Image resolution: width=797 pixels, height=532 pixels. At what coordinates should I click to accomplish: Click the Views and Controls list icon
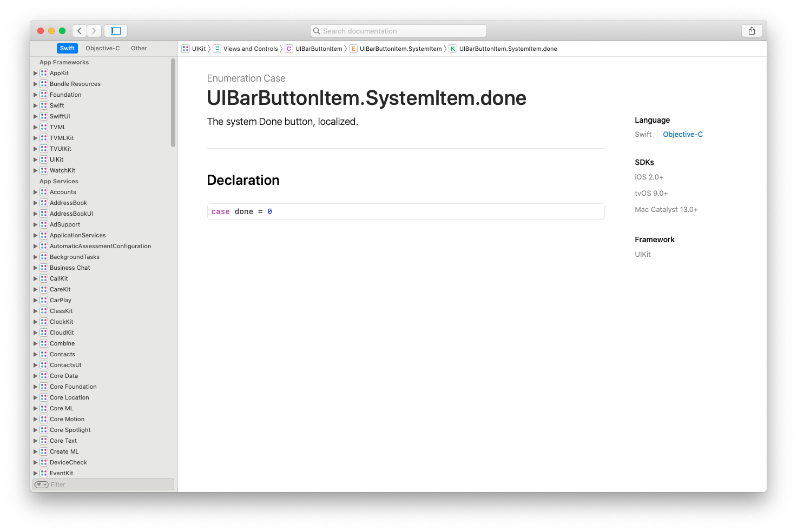pyautogui.click(x=217, y=49)
